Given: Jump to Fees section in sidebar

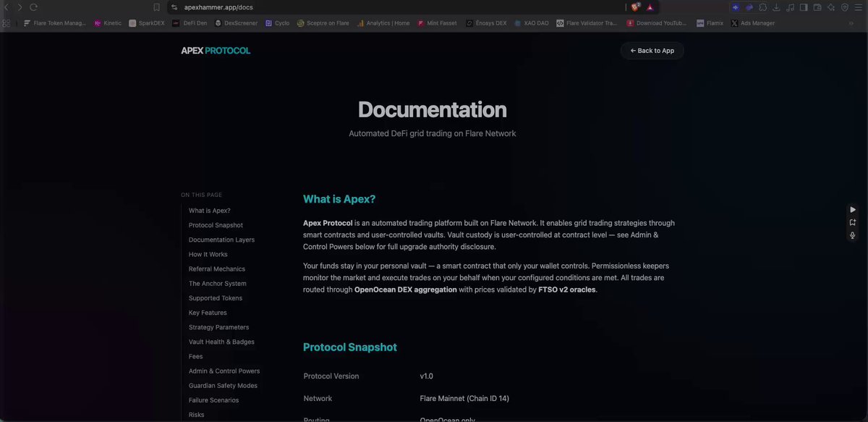Looking at the screenshot, I should [196, 356].
